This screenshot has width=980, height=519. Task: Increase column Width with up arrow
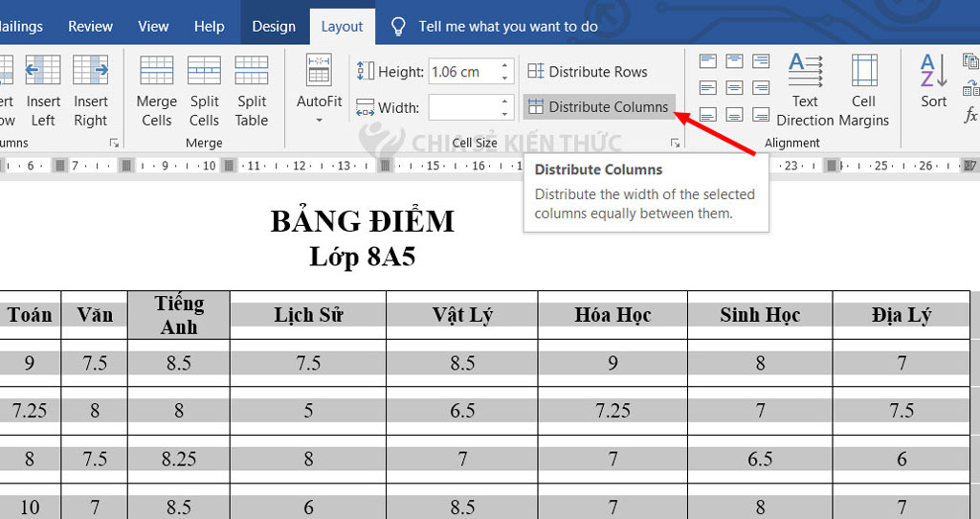(x=504, y=101)
